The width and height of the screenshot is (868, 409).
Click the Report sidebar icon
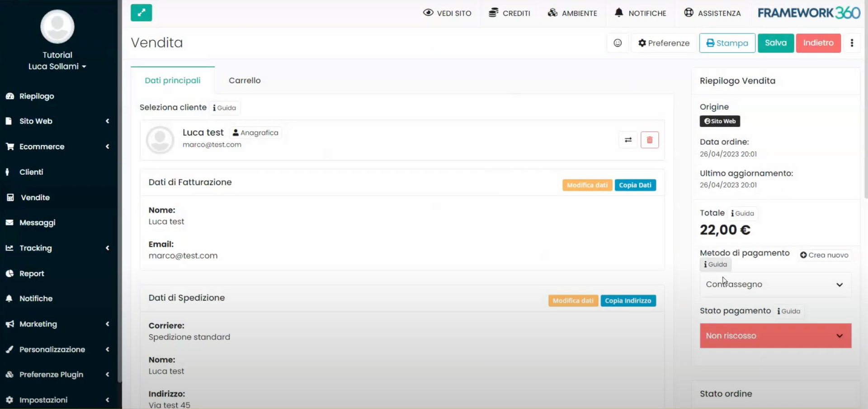10,273
